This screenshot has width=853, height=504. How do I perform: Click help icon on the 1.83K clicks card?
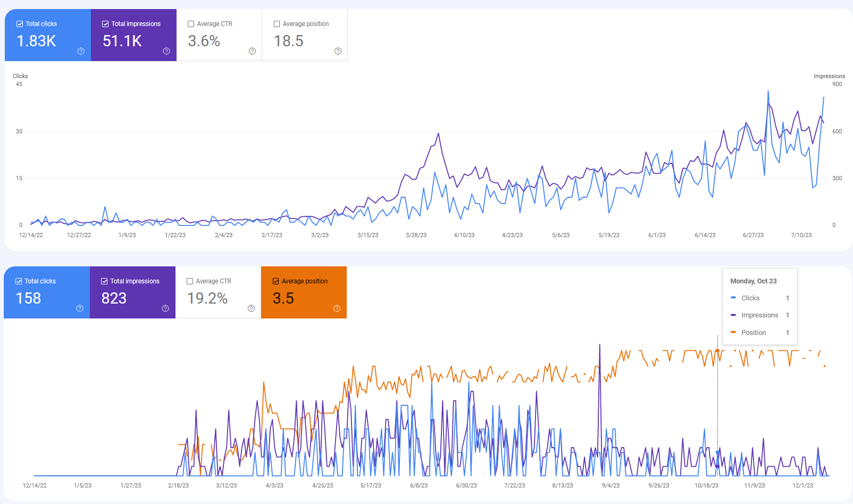pyautogui.click(x=81, y=51)
